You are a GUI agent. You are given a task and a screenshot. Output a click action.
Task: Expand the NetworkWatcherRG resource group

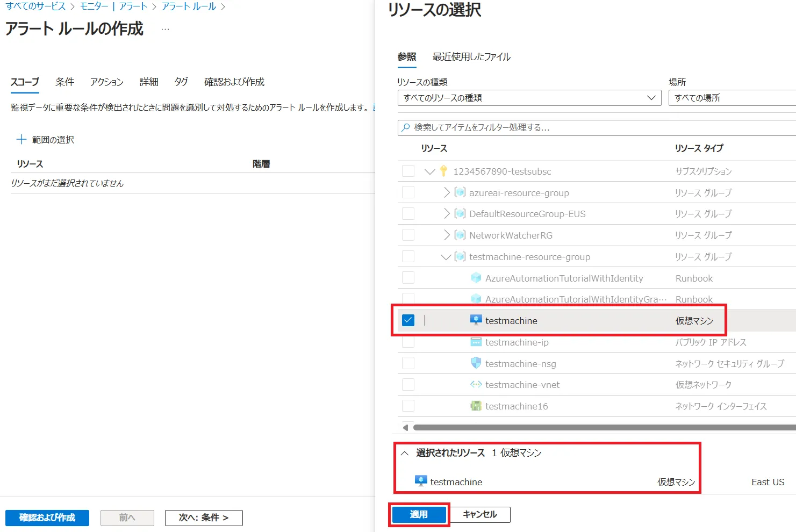pyautogui.click(x=446, y=235)
